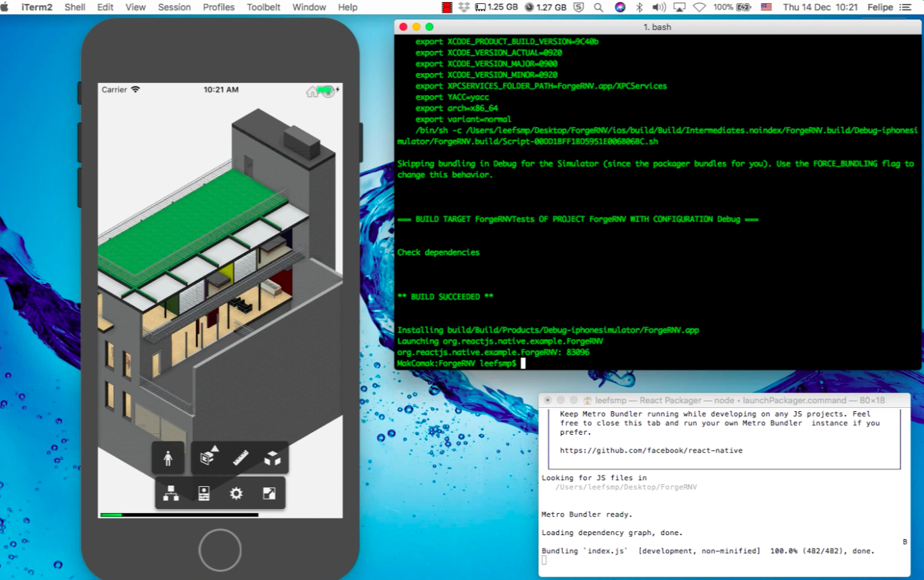Click the 100% battery indicator

pyautogui.click(x=732, y=7)
